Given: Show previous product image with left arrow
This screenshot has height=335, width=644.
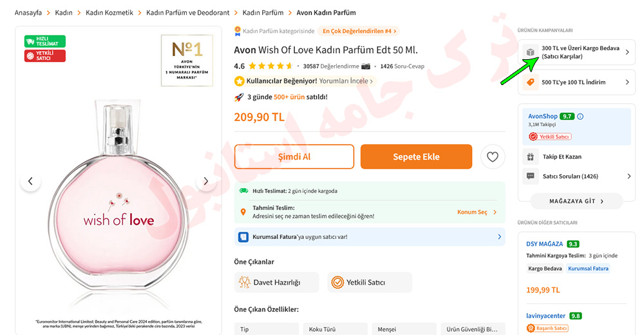Looking at the screenshot, I should (30, 182).
